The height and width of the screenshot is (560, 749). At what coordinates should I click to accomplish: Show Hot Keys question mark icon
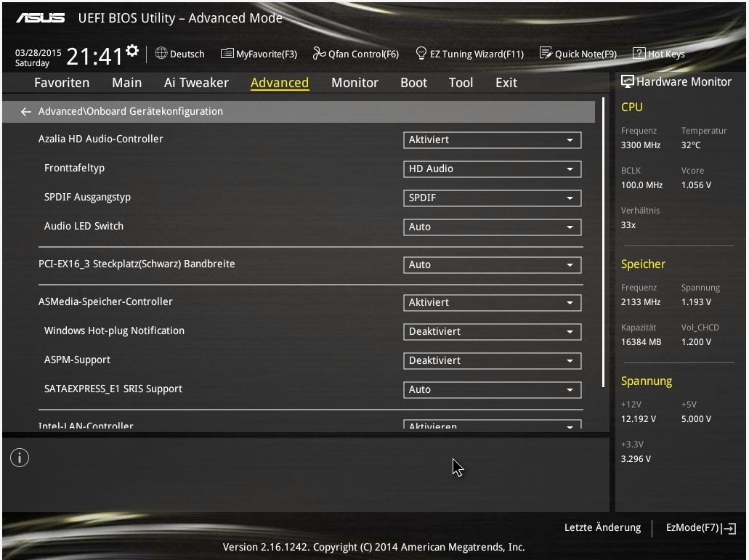tap(639, 53)
